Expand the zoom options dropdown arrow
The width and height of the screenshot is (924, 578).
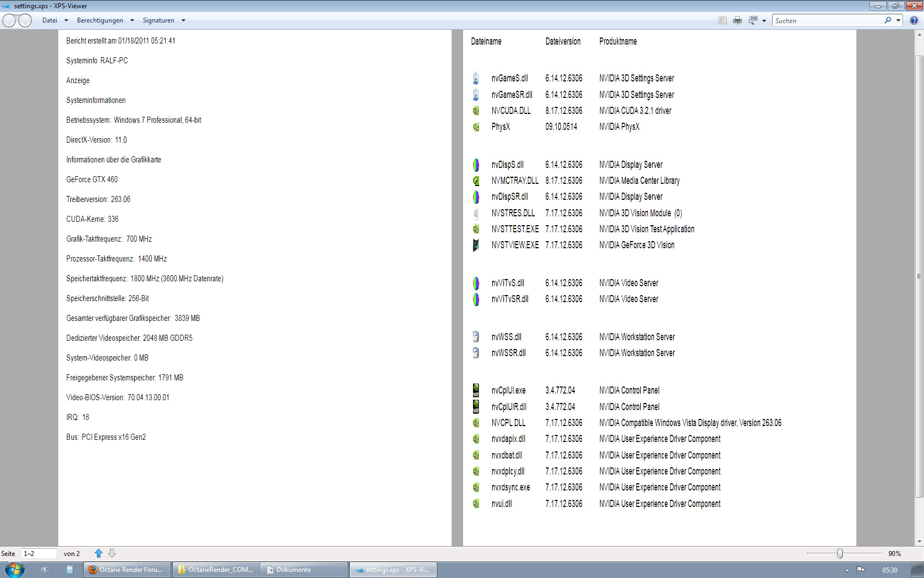coord(764,21)
